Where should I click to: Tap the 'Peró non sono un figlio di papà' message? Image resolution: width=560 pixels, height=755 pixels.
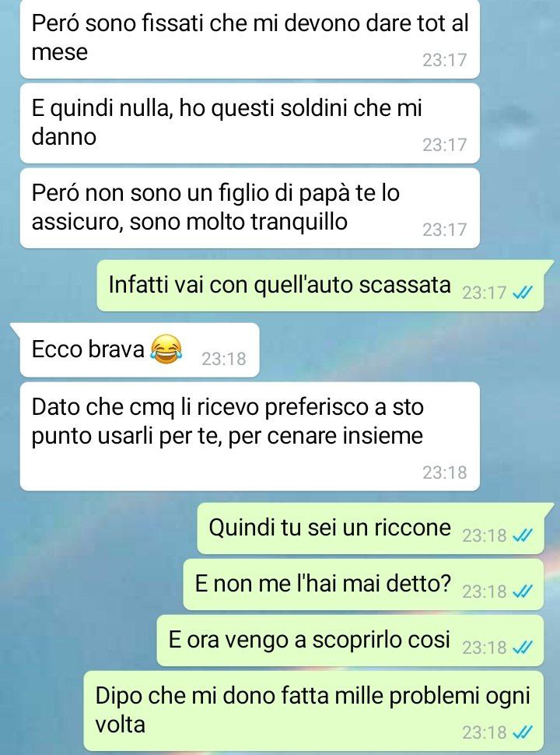250,208
